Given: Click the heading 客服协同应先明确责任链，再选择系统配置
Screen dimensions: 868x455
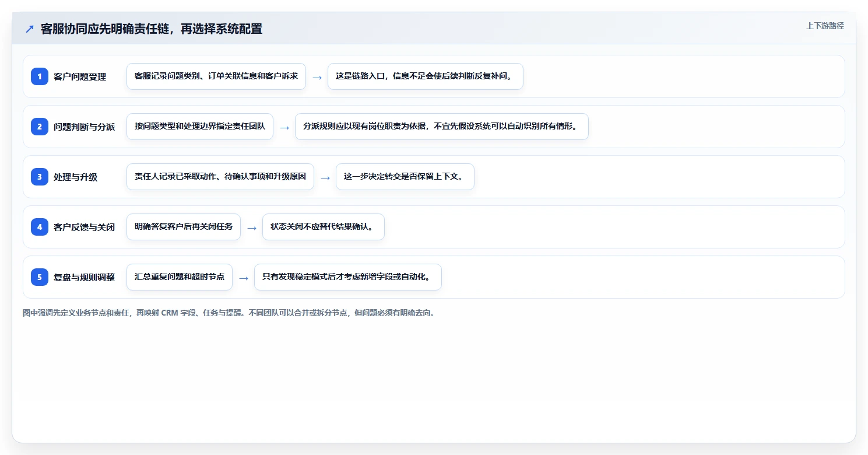Looking at the screenshot, I should (152, 29).
